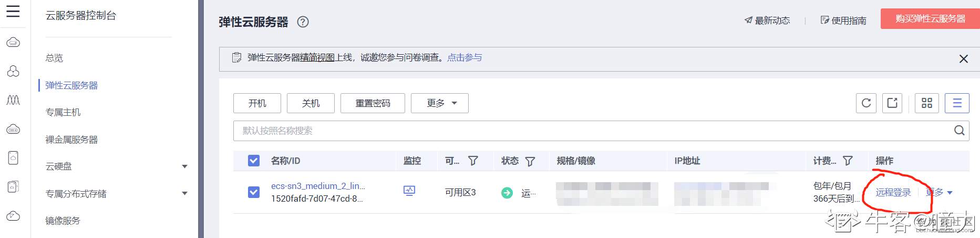Screen dimensions: 980x238
Task: Click the search box to filter by name
Action: point(589,131)
